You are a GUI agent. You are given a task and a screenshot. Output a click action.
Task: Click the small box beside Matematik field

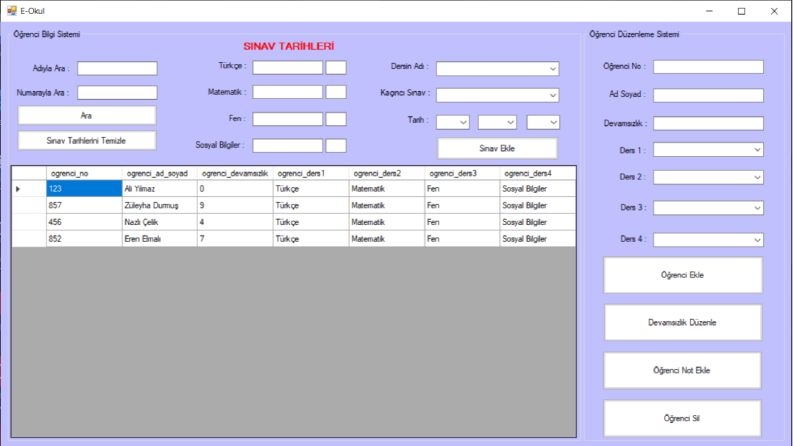click(336, 92)
